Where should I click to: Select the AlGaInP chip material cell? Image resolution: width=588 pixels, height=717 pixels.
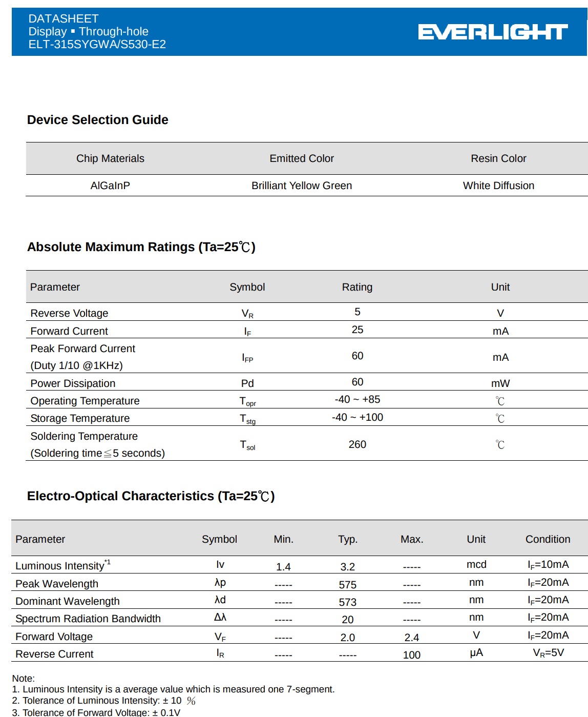110,186
